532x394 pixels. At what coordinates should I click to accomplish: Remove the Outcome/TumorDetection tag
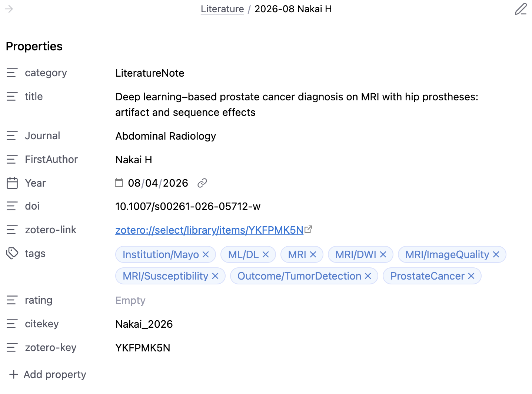pyautogui.click(x=368, y=276)
